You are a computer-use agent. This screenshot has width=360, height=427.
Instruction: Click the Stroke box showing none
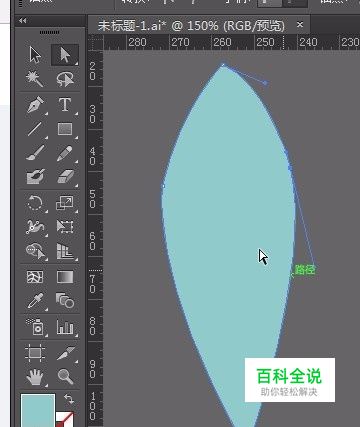coord(65,420)
